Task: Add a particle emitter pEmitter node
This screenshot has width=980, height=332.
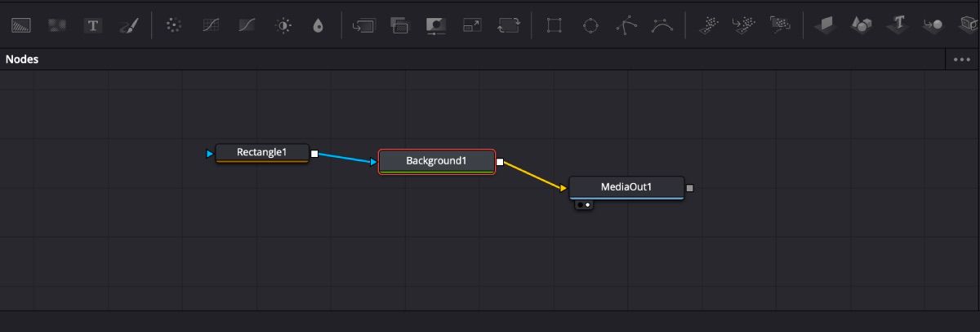Action: click(707, 25)
